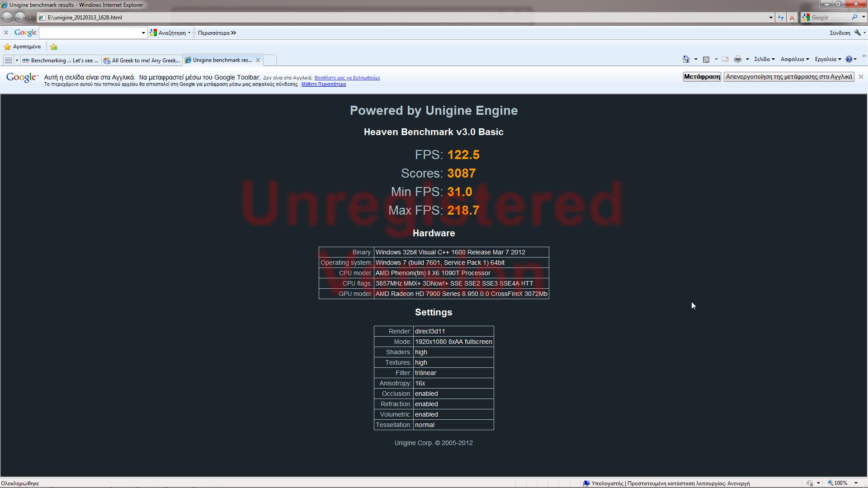This screenshot has width=868, height=488.
Task: Click the Αναζήτηση search button
Action: click(168, 33)
